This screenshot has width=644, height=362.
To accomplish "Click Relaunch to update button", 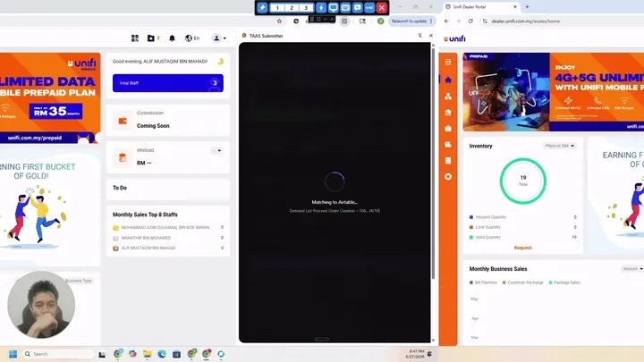I will click(411, 21).
